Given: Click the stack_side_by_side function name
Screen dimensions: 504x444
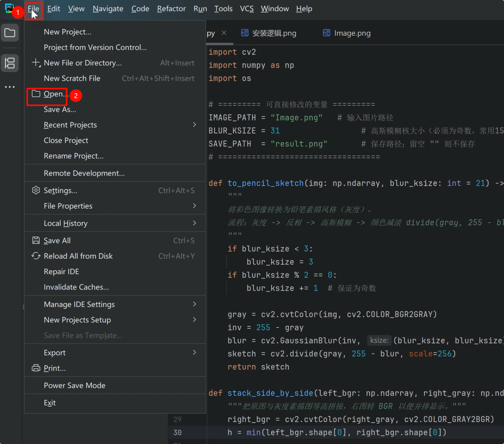Looking at the screenshot, I should pos(270,393).
